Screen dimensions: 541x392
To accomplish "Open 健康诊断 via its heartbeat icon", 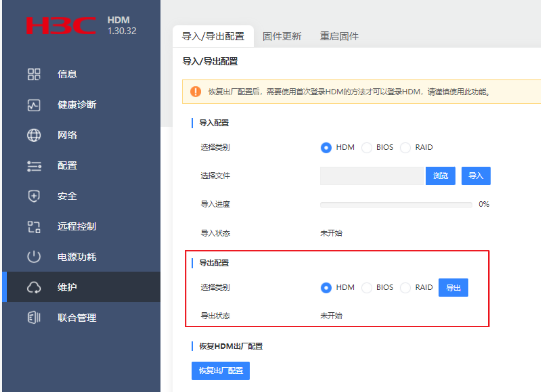I will pyautogui.click(x=34, y=105).
